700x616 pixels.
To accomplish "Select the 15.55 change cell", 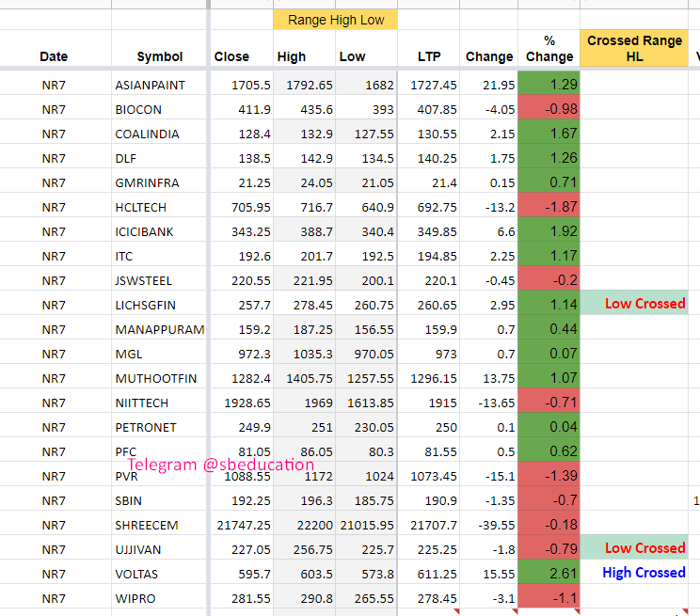I will 489,574.
